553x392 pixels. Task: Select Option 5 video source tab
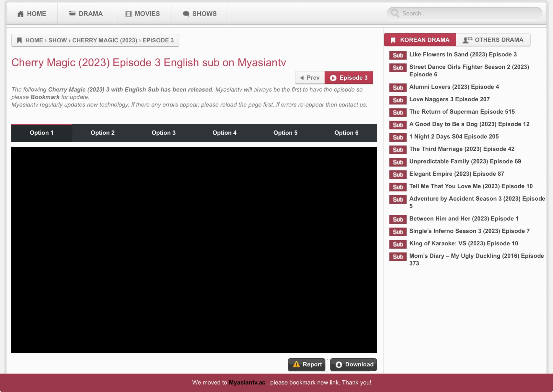[x=285, y=133]
